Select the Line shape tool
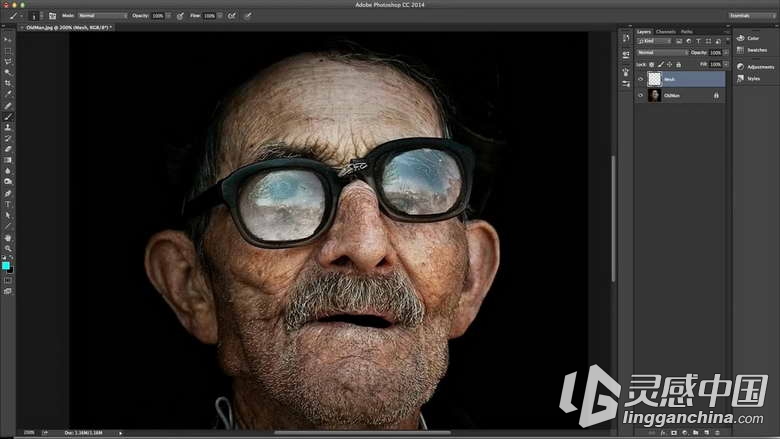The height and width of the screenshot is (439, 780). pos(7,226)
